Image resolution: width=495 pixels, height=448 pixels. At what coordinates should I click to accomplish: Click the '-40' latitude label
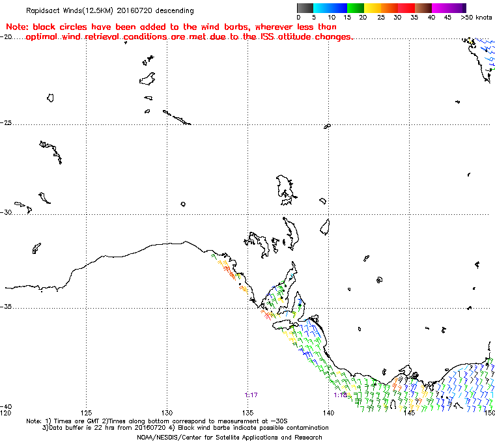[6, 406]
